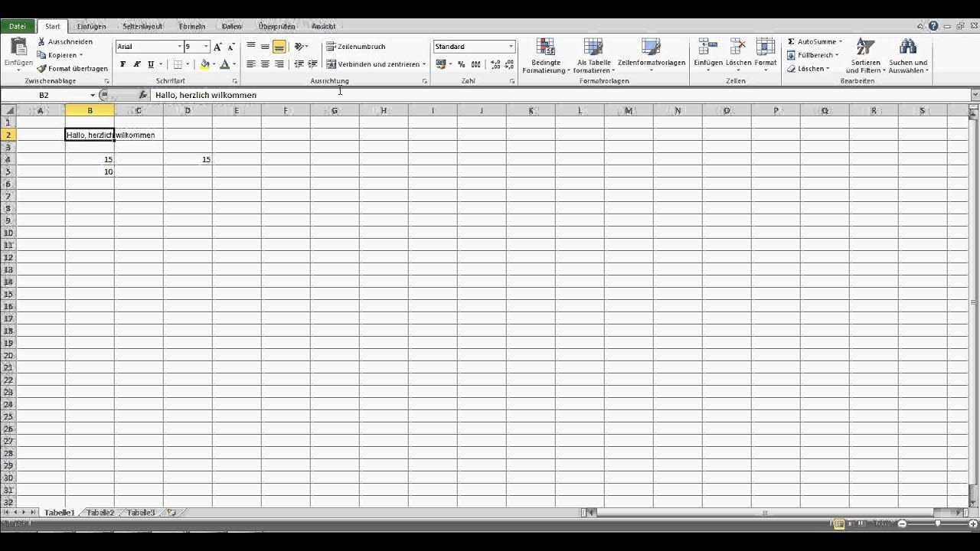The width and height of the screenshot is (980, 551).
Task: Open Bedingte Formatierung menu
Action: [x=546, y=56]
